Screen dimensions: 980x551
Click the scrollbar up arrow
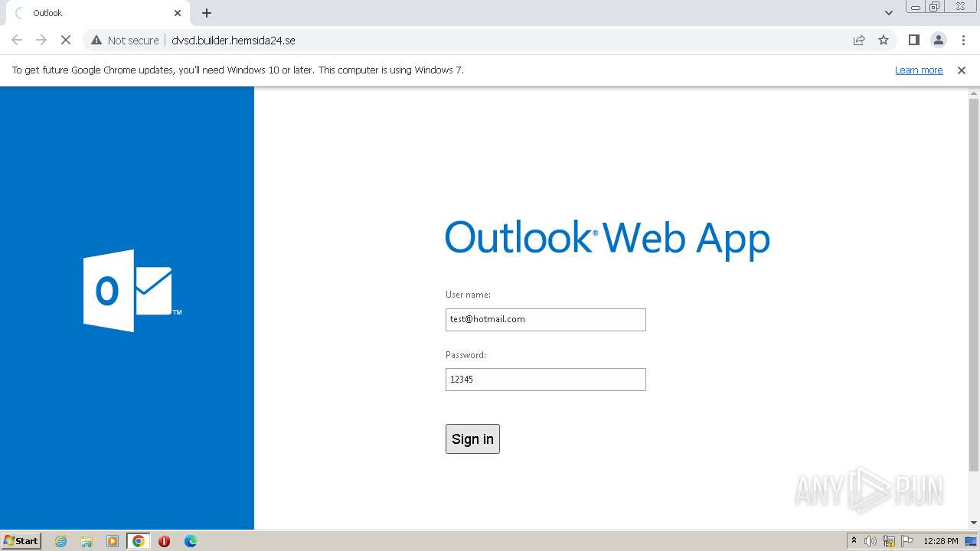[974, 93]
